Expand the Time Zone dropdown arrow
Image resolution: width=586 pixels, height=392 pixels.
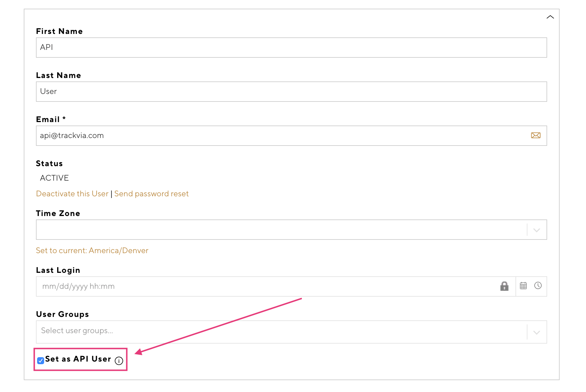(536, 230)
